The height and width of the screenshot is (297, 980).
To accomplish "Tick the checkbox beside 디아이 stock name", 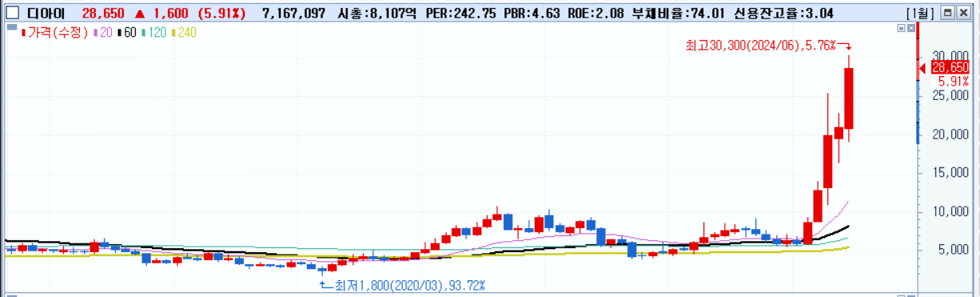I will point(11,14).
